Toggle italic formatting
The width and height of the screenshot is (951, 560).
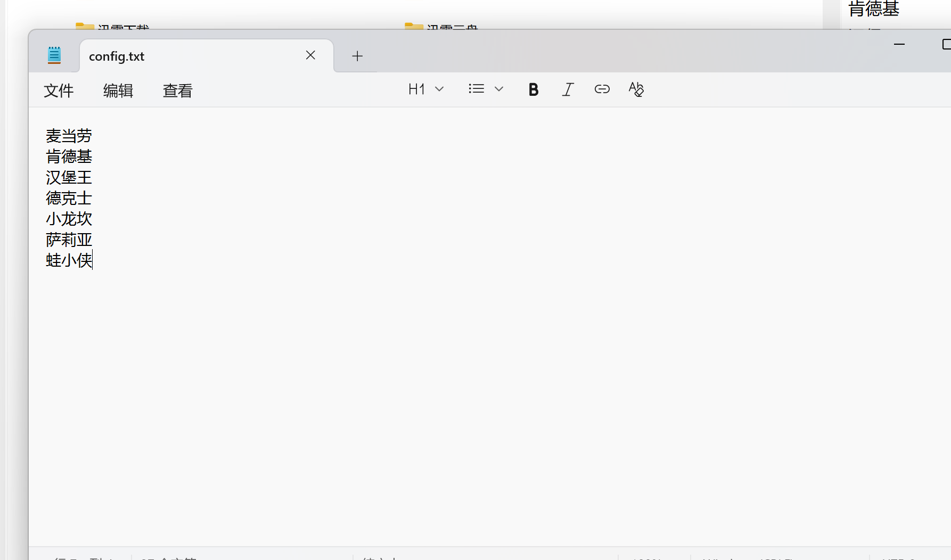coord(568,89)
